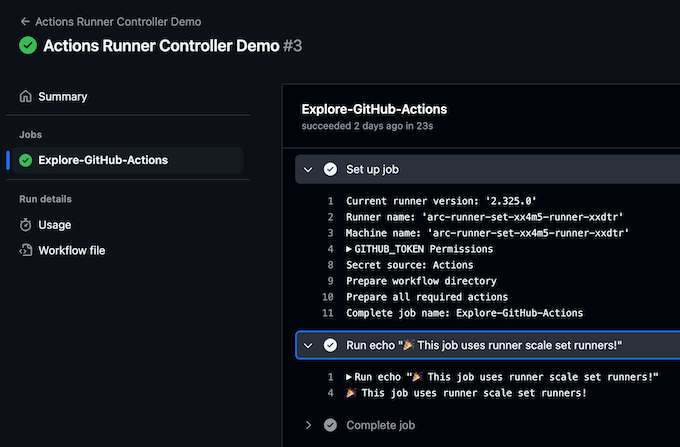Click log line 'Current runner version: 2.325.0'

click(441, 201)
